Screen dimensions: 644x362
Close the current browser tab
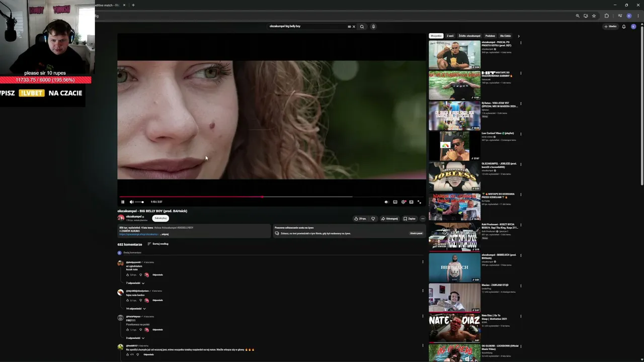[x=124, y=5]
